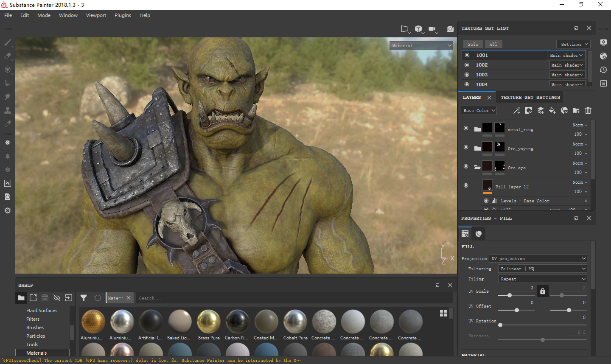The height and width of the screenshot is (364, 611).
Task: Switch shelf to grid view icon
Action: pos(443,313)
